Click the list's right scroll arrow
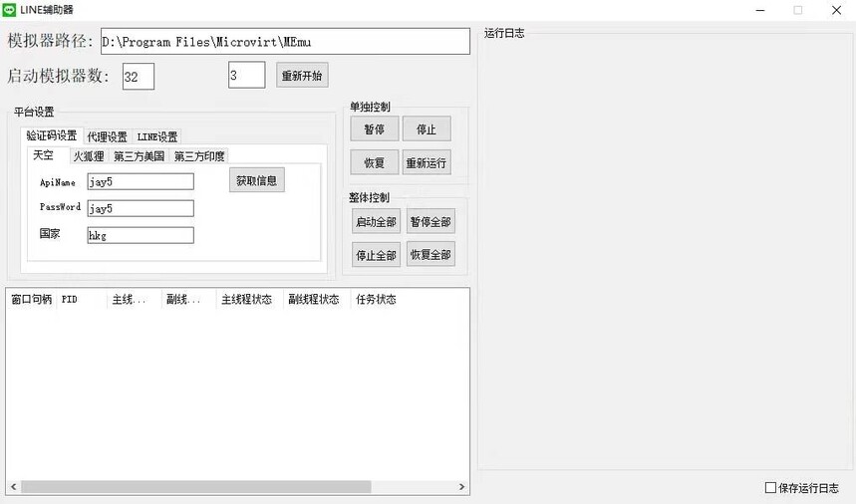Viewport: 856px width, 504px height. (461, 486)
